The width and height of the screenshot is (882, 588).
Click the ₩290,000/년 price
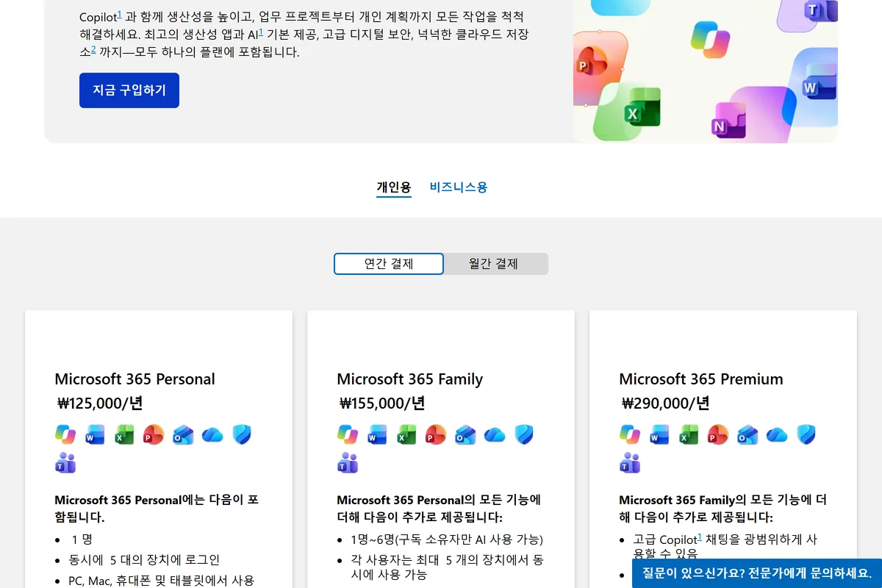(665, 403)
